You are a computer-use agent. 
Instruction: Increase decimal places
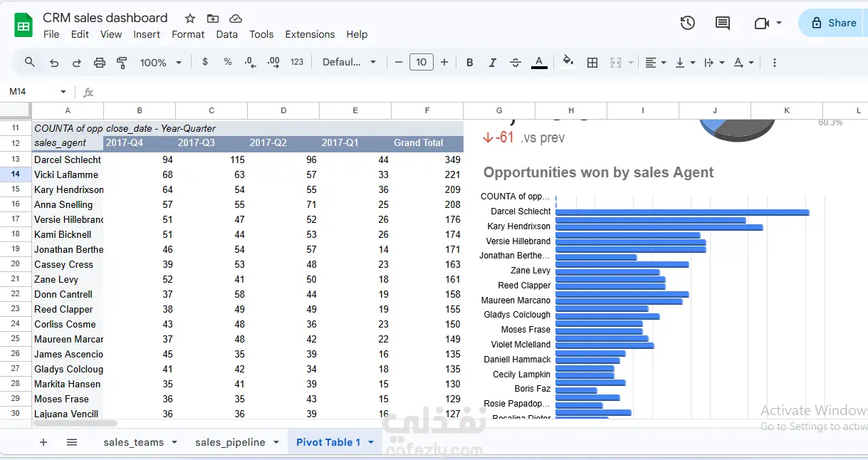click(273, 63)
